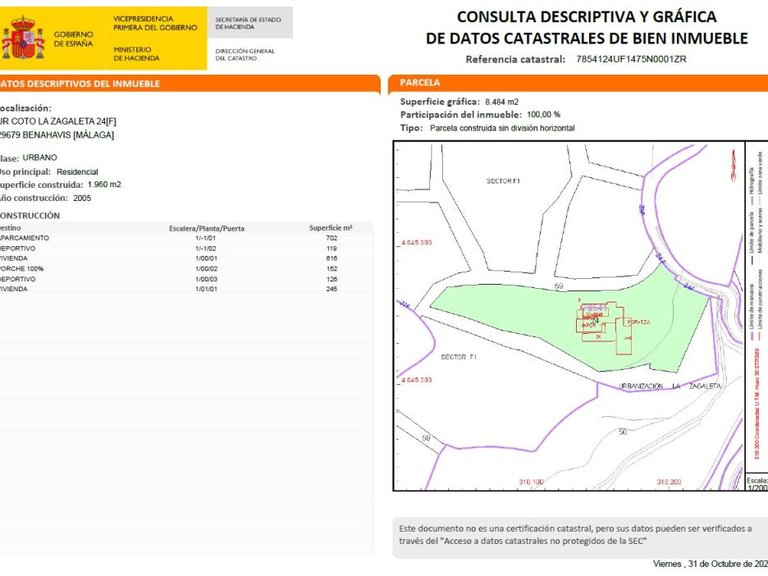Click the 'CONSTRUCCIÓN' subsection heading
Screen dimensions: 768x576
pyautogui.click(x=30, y=216)
